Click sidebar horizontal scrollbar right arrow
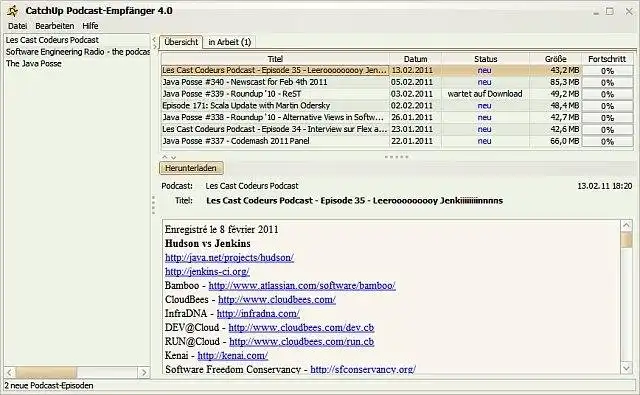Image resolution: width=640 pixels, height=395 pixels. [x=143, y=372]
